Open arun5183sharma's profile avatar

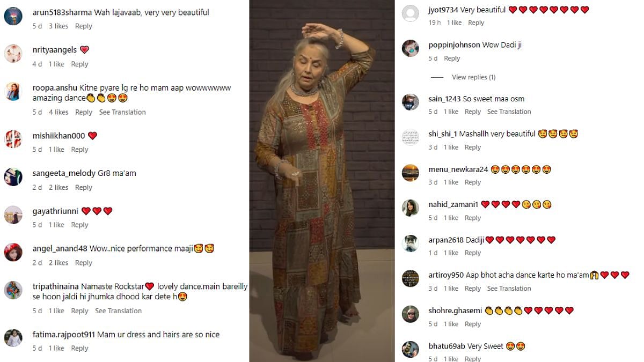[x=13, y=17]
